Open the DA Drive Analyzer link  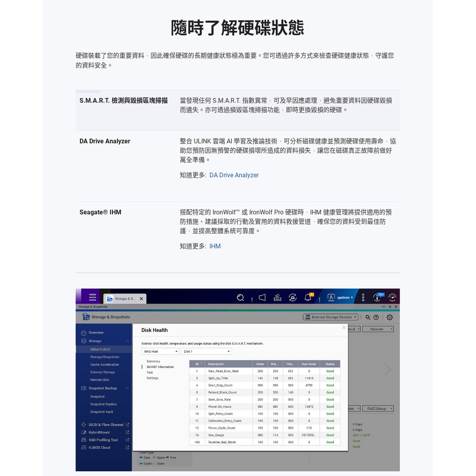click(x=234, y=175)
